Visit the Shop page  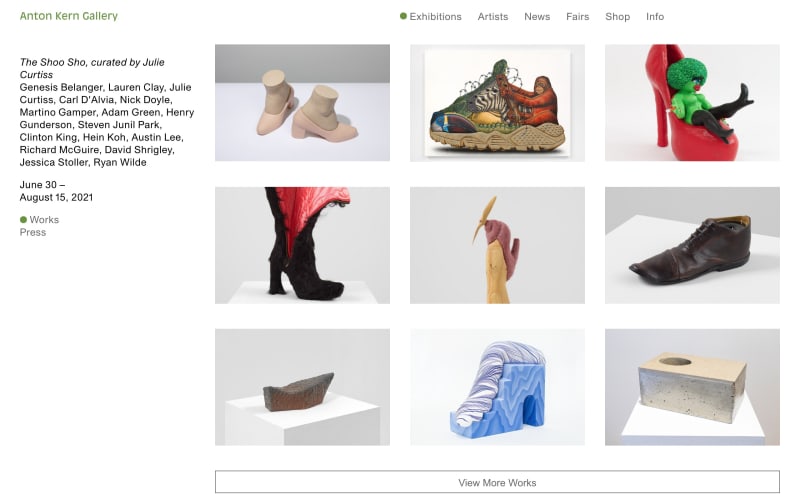pyautogui.click(x=617, y=17)
